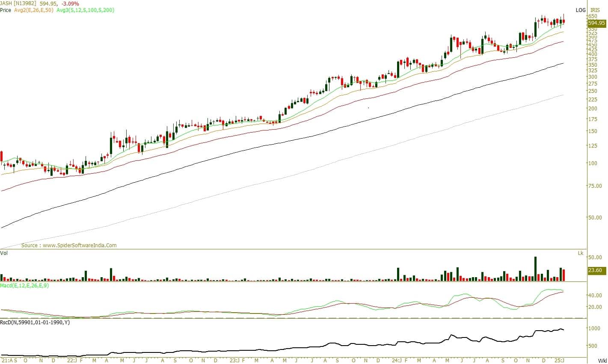
Task: Click the Price label under the symbol
Action: 6,10
